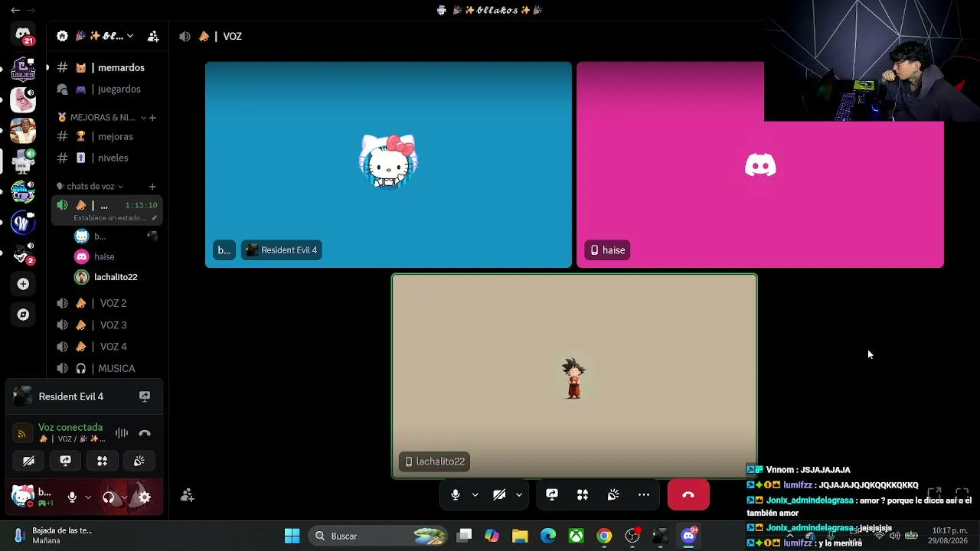The image size is (980, 551).
Task: Click the Voz conectada connection status
Action: (x=70, y=427)
